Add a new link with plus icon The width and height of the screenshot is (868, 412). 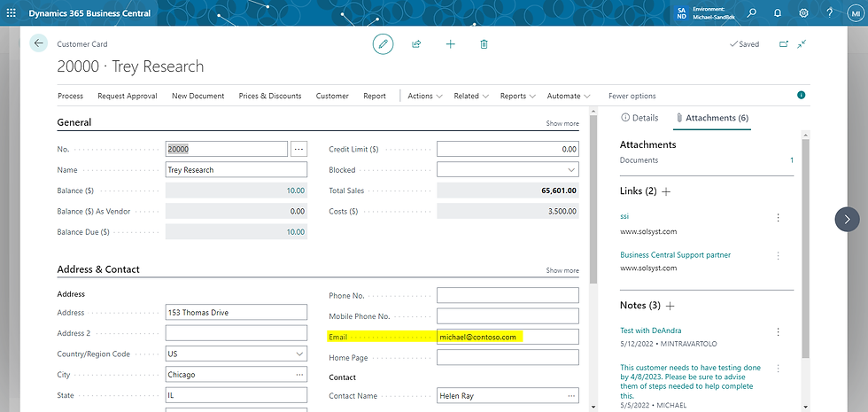666,191
